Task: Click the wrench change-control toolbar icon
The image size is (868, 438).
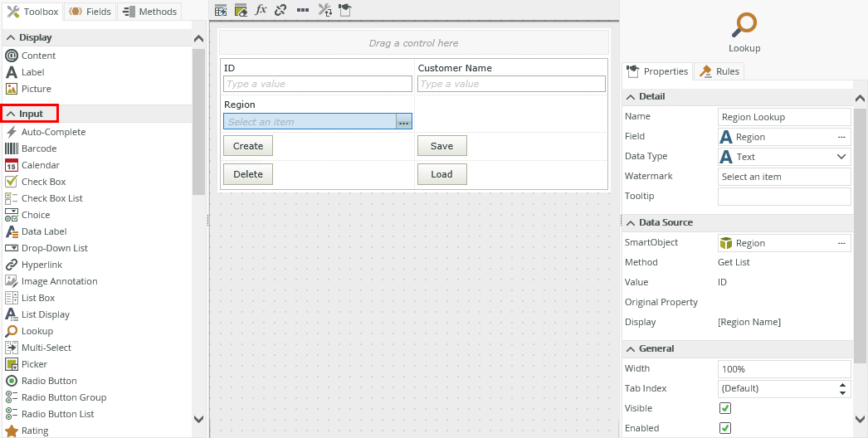Action: 324,10
